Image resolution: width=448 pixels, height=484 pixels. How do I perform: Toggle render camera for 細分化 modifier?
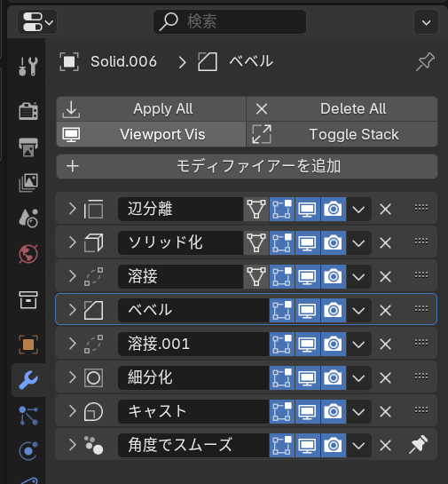333,377
